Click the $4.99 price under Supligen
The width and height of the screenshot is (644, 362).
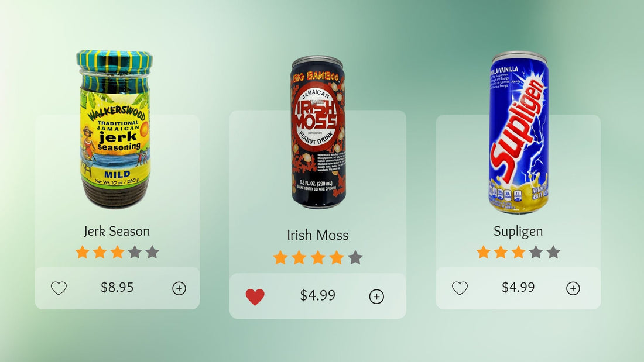(x=518, y=287)
